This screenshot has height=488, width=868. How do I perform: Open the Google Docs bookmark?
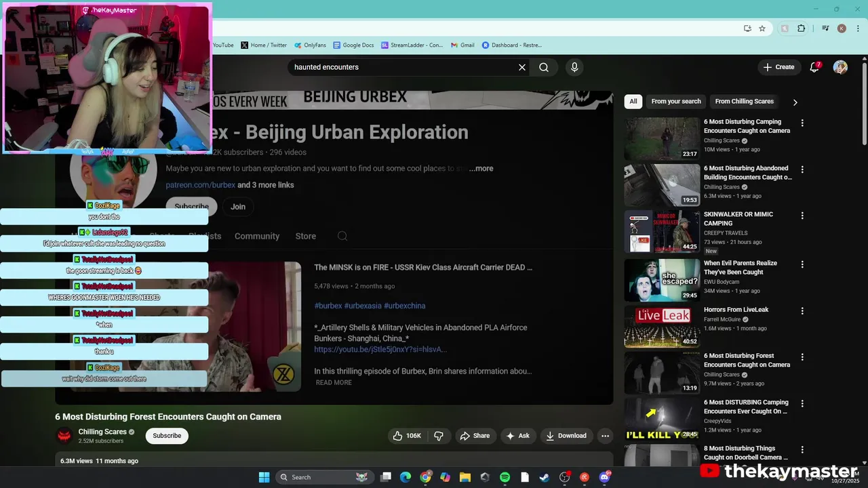pos(353,45)
